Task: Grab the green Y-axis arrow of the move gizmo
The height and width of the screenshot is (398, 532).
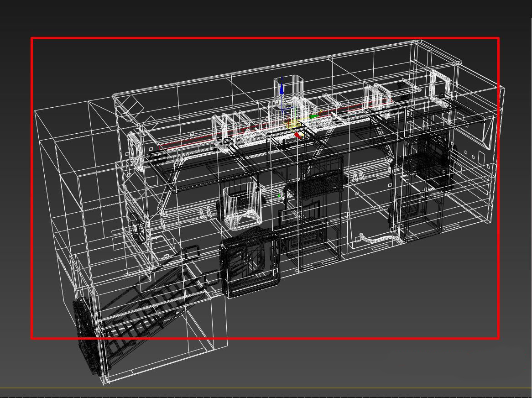Action: pos(313,117)
